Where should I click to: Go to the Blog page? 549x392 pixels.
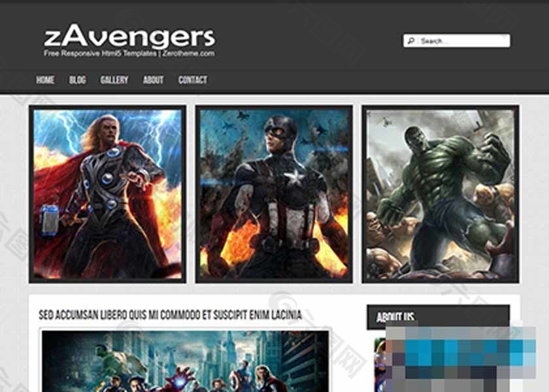pyautogui.click(x=77, y=80)
